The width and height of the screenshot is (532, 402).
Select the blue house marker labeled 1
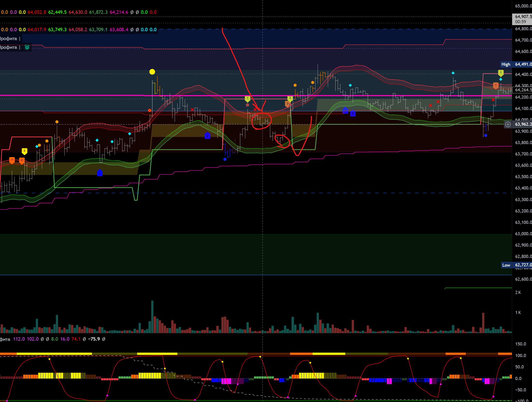pyautogui.click(x=100, y=173)
